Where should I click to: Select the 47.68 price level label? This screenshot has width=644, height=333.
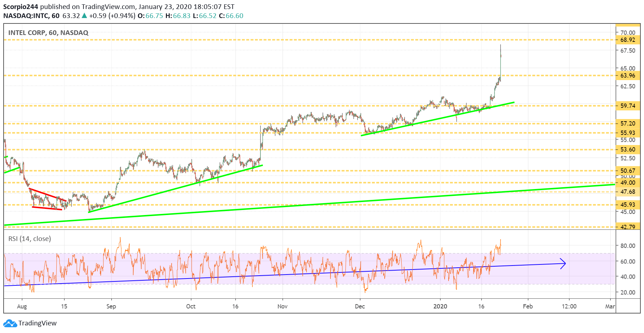pyautogui.click(x=628, y=192)
